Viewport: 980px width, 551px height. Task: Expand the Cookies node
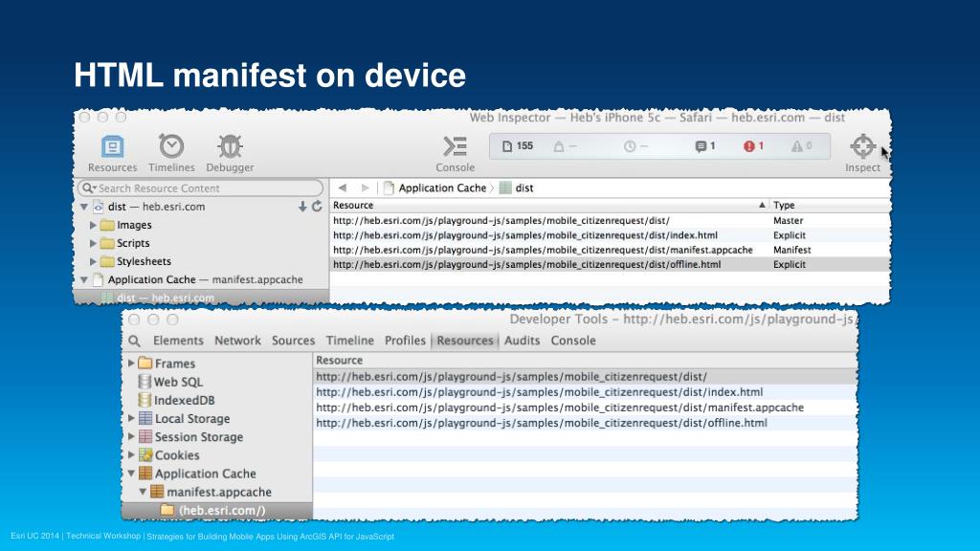[x=131, y=454]
